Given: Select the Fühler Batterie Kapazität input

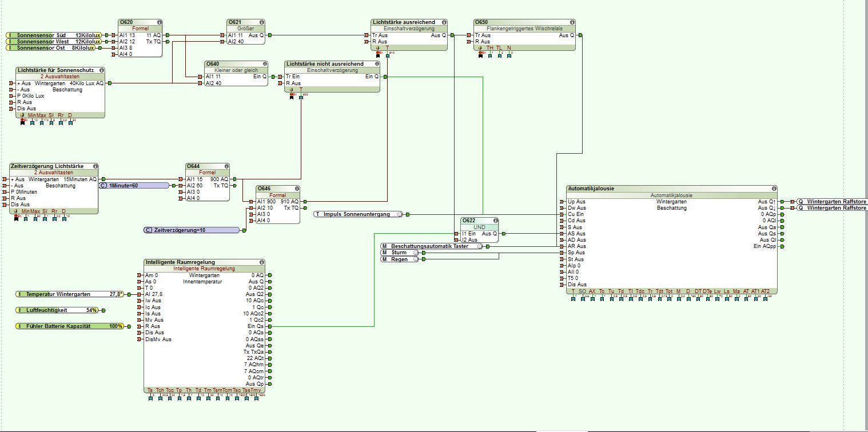Looking at the screenshot, I should pos(70,326).
